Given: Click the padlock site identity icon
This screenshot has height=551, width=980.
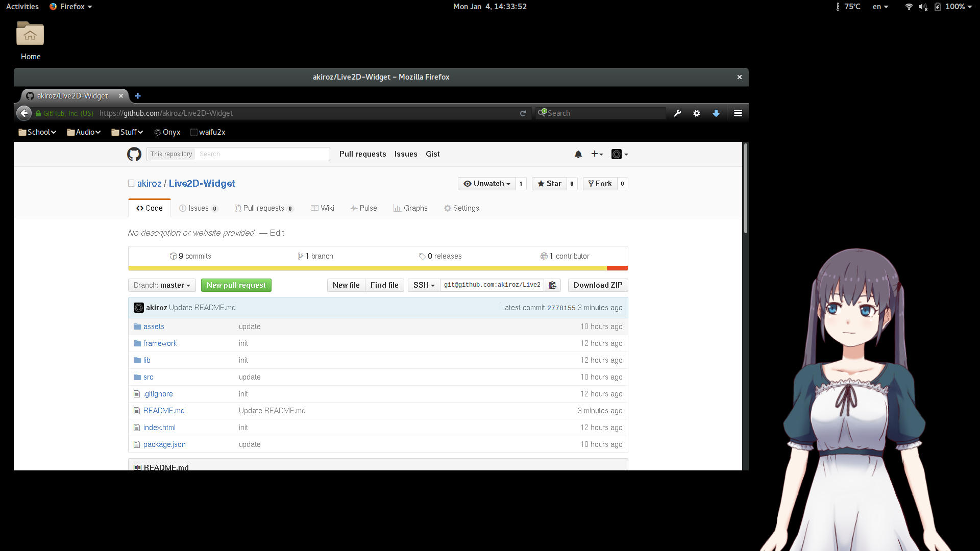Looking at the screenshot, I should pyautogui.click(x=38, y=113).
